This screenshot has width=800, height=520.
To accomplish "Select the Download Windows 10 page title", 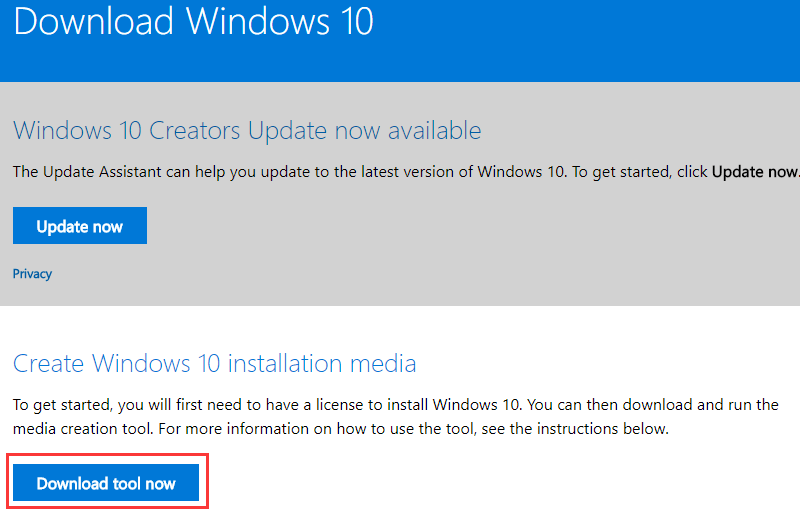I will 193,22.
